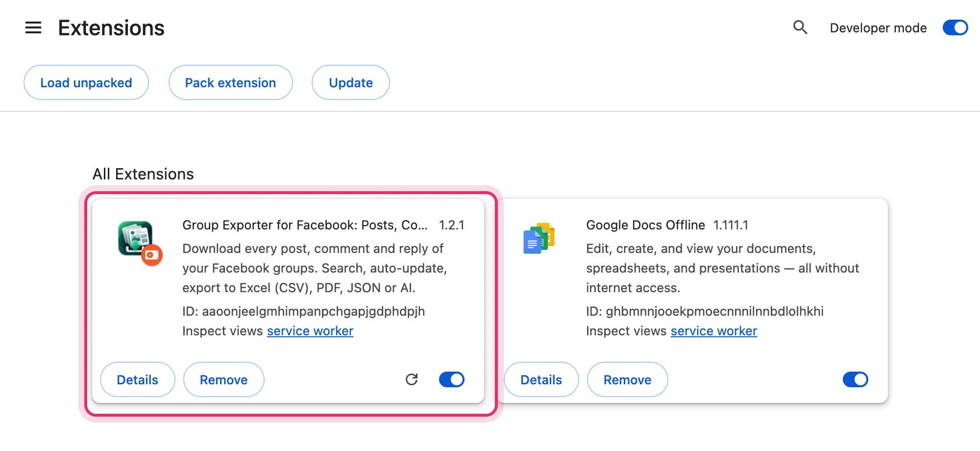Remove the Google Docs Offline extension
980x451 pixels.
tap(628, 379)
